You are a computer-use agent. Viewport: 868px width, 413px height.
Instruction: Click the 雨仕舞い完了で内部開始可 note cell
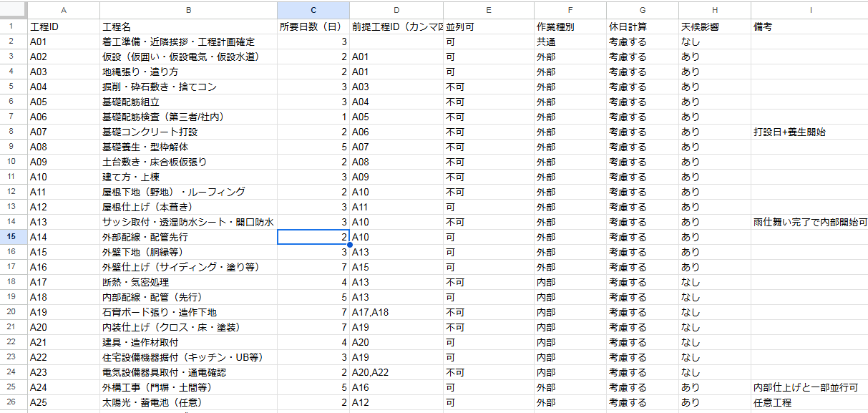tap(809, 222)
